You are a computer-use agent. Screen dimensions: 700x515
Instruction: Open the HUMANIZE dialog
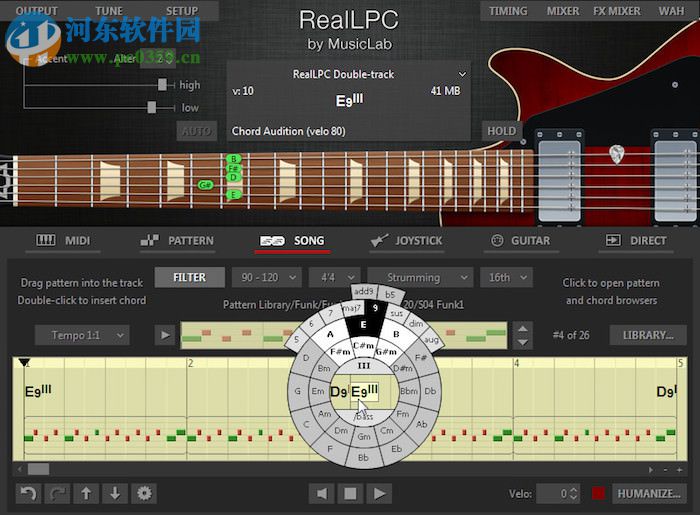649,494
